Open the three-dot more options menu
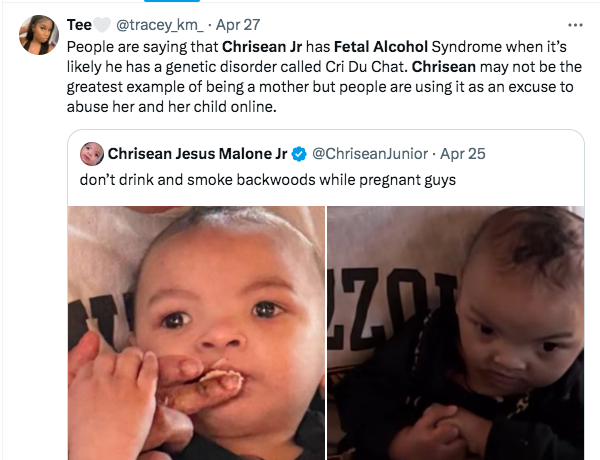The image size is (600, 460). coord(574,26)
